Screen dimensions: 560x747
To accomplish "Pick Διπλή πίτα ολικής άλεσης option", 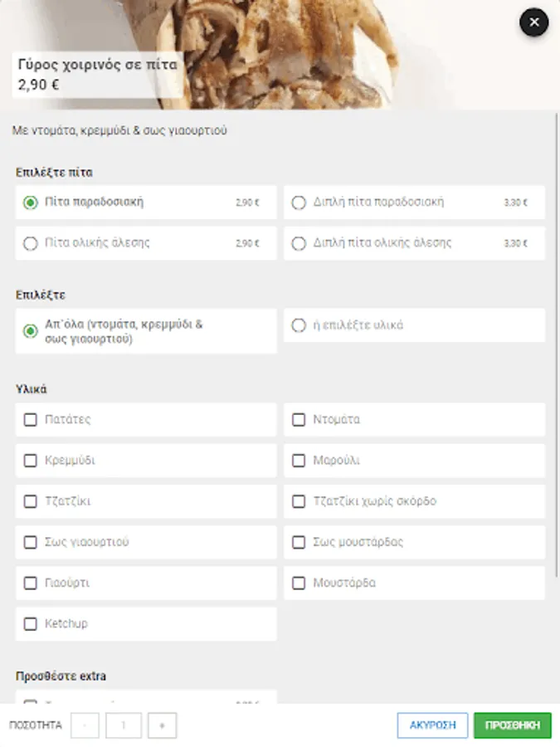I will click(299, 244).
